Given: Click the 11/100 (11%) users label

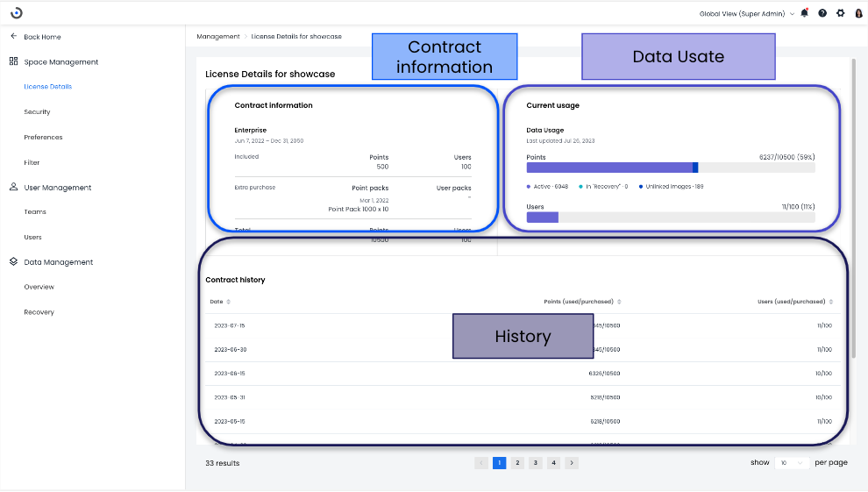Looking at the screenshot, I should coord(798,206).
